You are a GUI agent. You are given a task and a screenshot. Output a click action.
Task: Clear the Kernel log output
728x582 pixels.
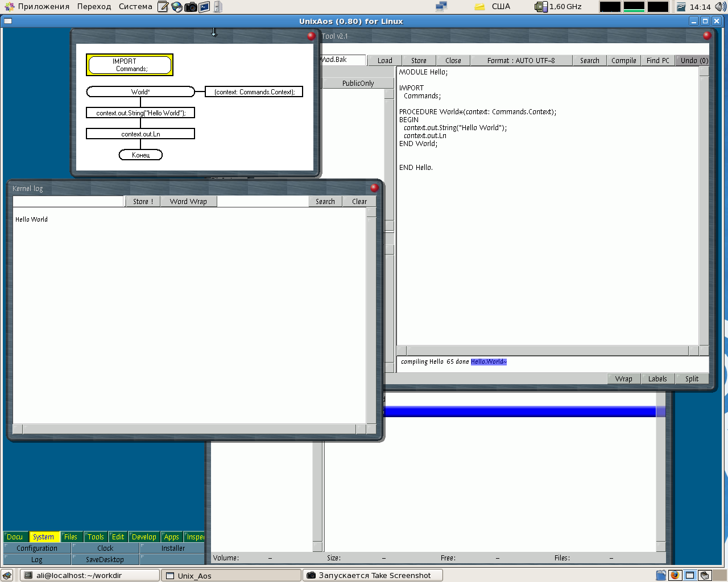(x=359, y=202)
